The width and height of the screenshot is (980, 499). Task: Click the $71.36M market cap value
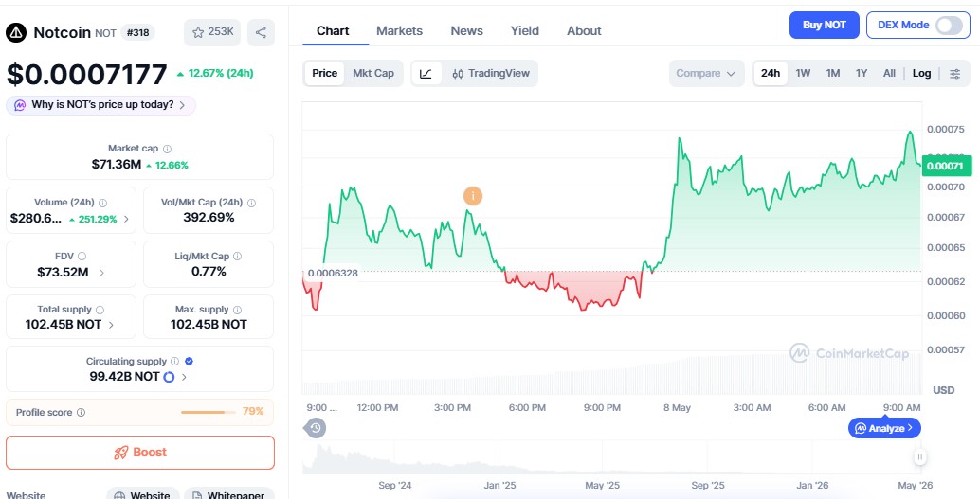[117, 165]
